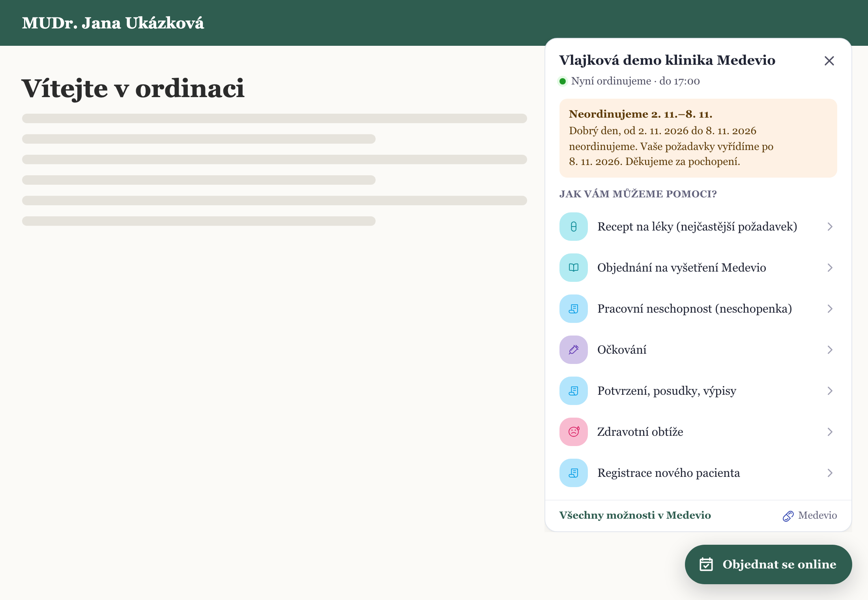
Task: Expand chevron for Očkování
Action: coord(830,350)
